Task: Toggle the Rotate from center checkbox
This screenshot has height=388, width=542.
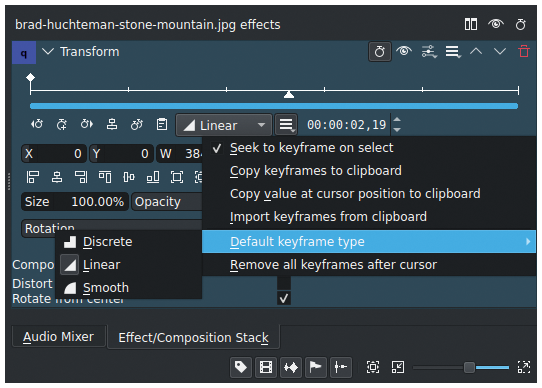Action: pyautogui.click(x=284, y=298)
